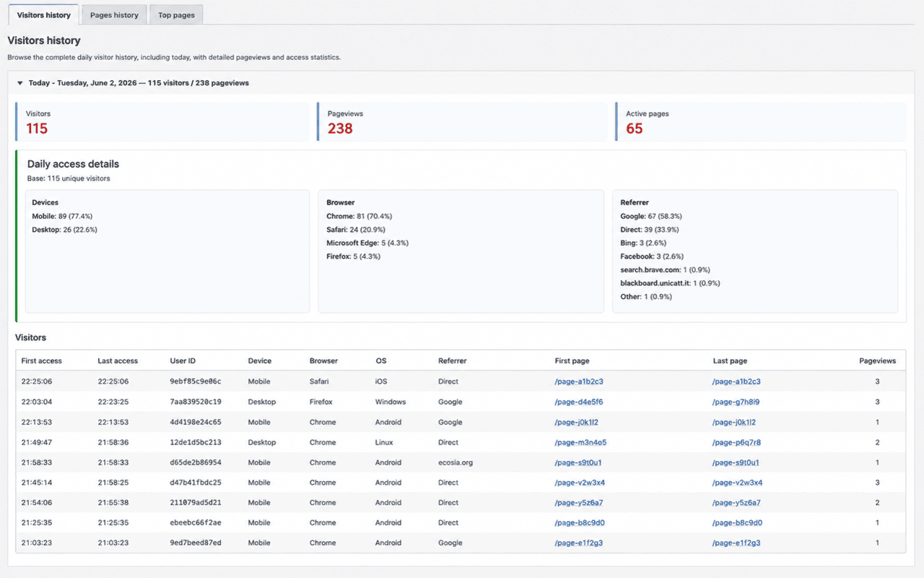Open First page link /page-m3n4o5
Screen dimensions: 924x578
point(580,442)
